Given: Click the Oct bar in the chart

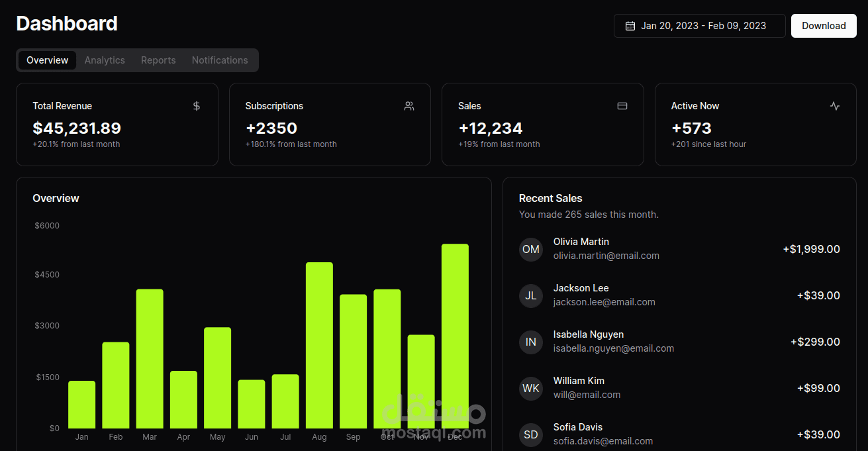Looking at the screenshot, I should [x=387, y=359].
